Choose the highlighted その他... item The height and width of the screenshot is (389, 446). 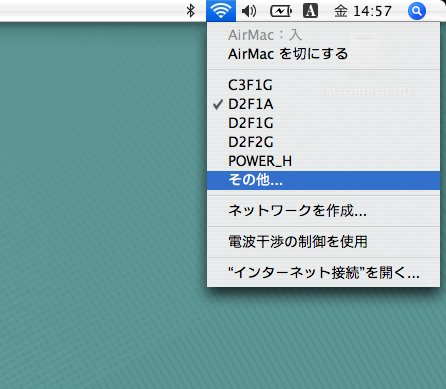(x=323, y=180)
